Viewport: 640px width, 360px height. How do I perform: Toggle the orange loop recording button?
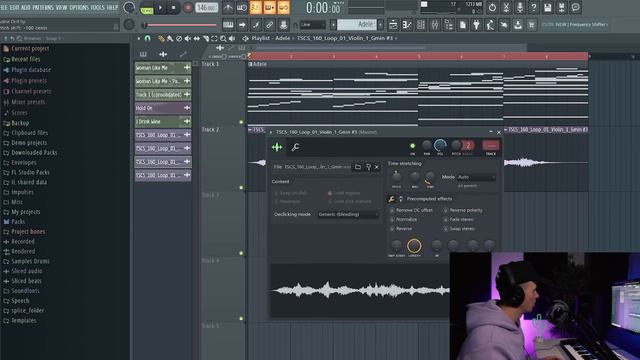[284, 7]
